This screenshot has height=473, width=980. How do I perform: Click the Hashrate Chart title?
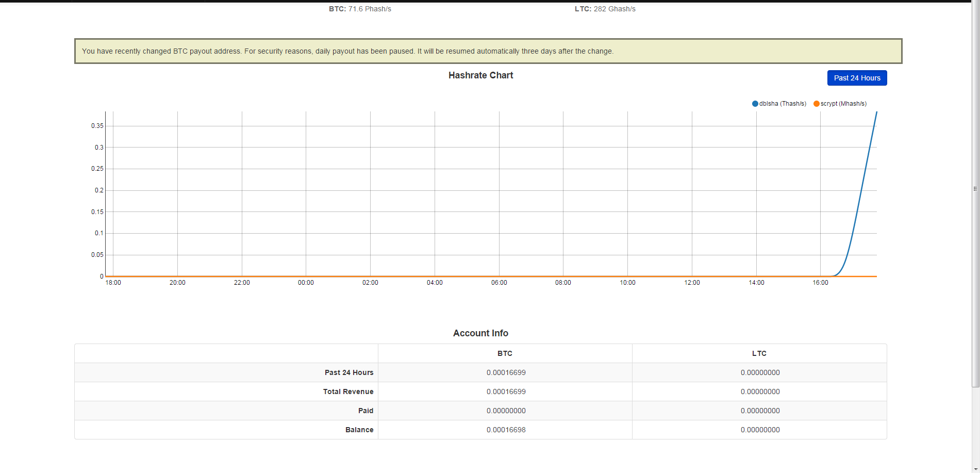[x=480, y=75]
